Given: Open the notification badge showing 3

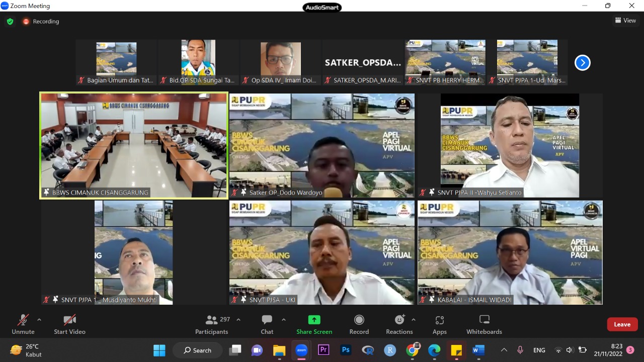Looking at the screenshot, I should coord(630,350).
